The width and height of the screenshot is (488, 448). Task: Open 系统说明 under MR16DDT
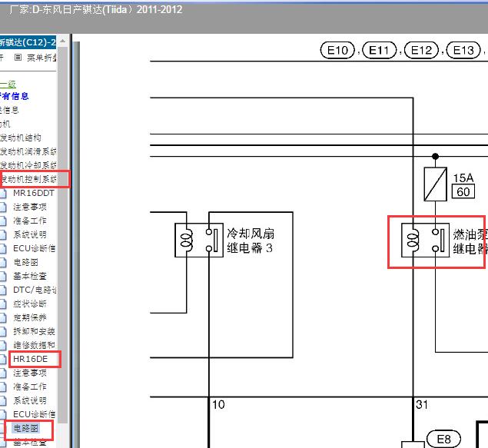(29, 234)
